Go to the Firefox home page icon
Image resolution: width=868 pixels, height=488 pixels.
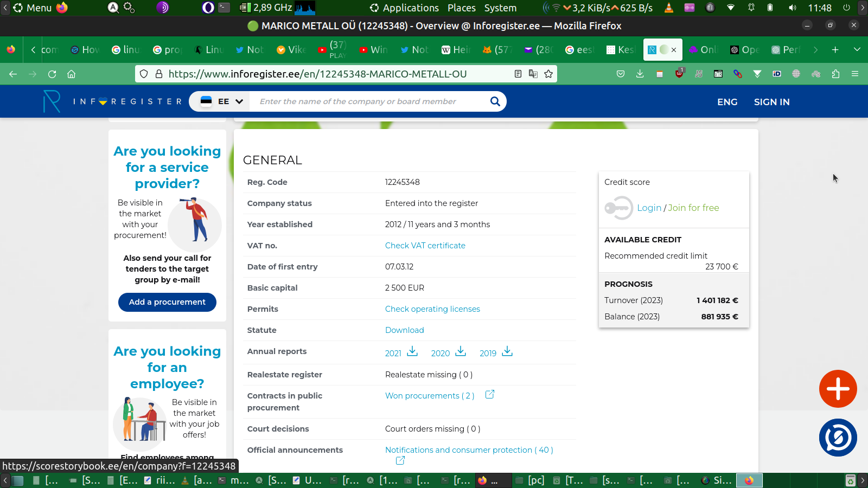click(x=71, y=74)
